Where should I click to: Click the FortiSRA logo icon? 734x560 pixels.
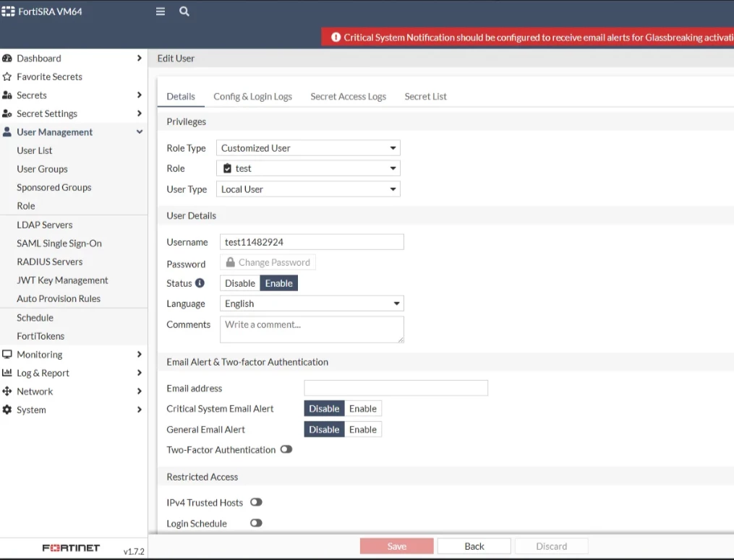tap(8, 12)
